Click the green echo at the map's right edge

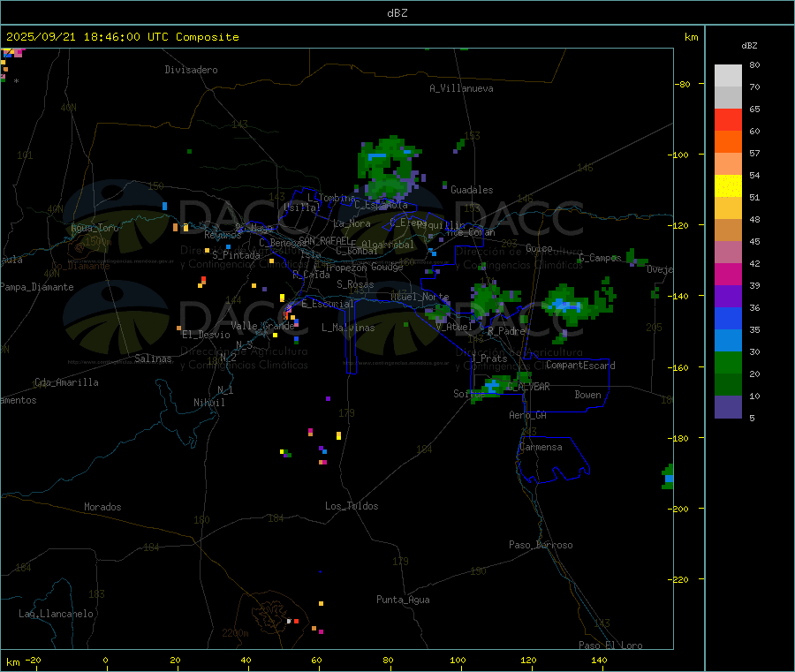(669, 477)
